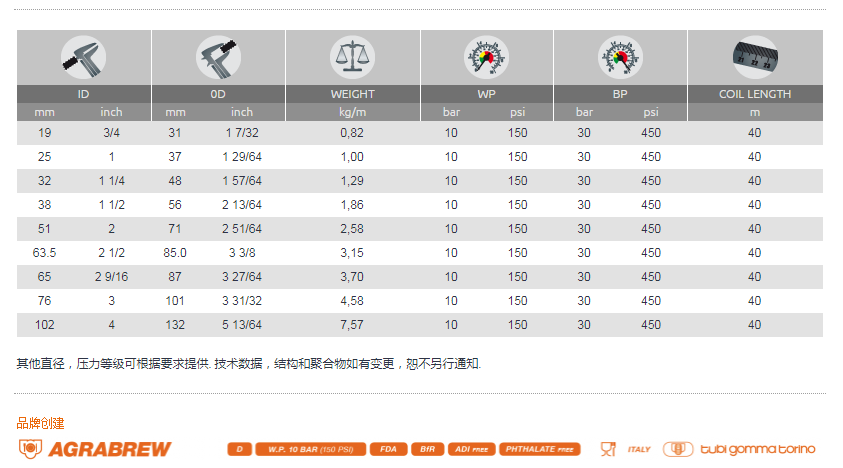Click the weight balance scale icon
Screen dimensions: 843x468
click(x=352, y=57)
